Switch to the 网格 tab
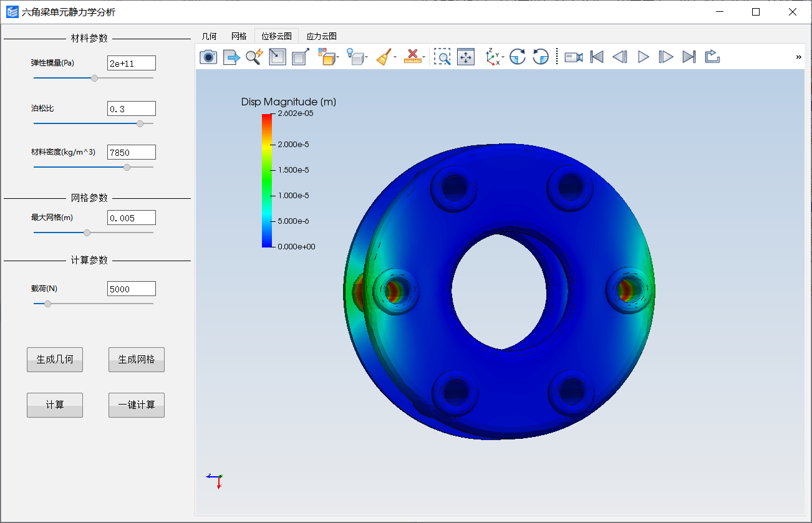Viewport: 812px width, 523px height. point(239,36)
